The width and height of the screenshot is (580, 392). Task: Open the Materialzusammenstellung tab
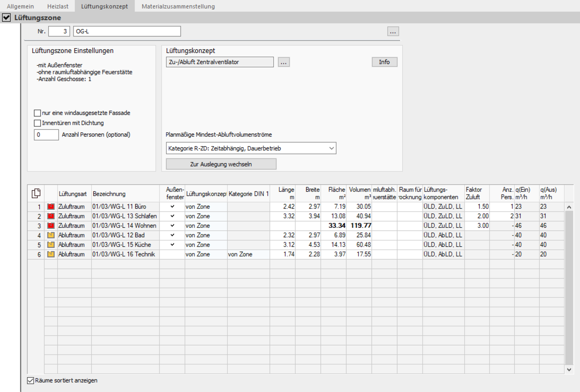(178, 6)
